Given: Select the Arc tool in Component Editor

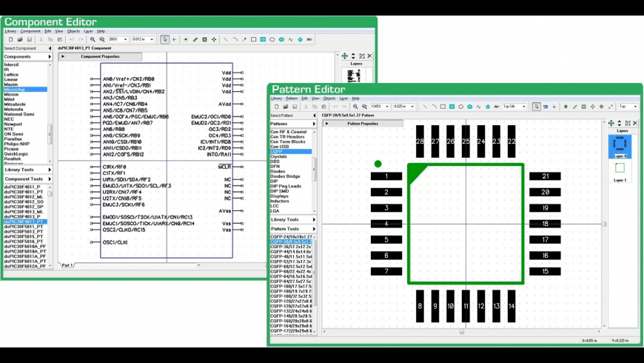Looking at the screenshot, I should (235, 39).
